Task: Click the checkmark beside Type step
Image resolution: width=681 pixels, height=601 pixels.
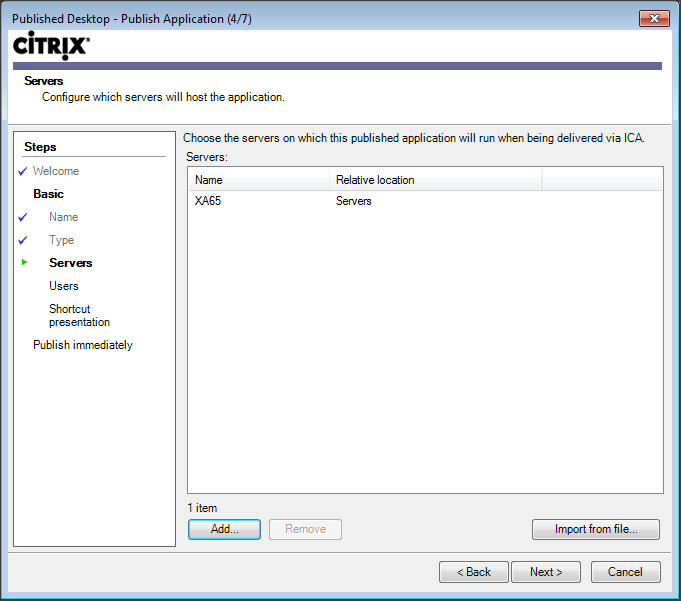Action: 22,240
